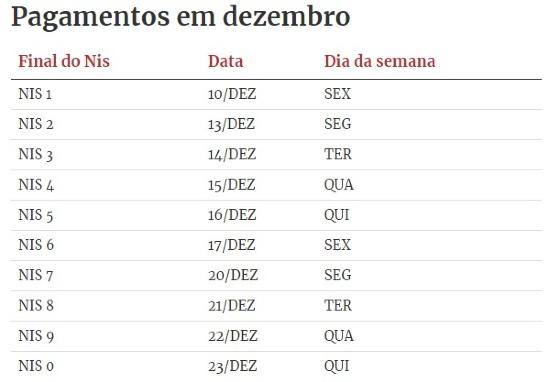Select the NIS 1 row label
The image size is (560, 382).
click(x=35, y=94)
